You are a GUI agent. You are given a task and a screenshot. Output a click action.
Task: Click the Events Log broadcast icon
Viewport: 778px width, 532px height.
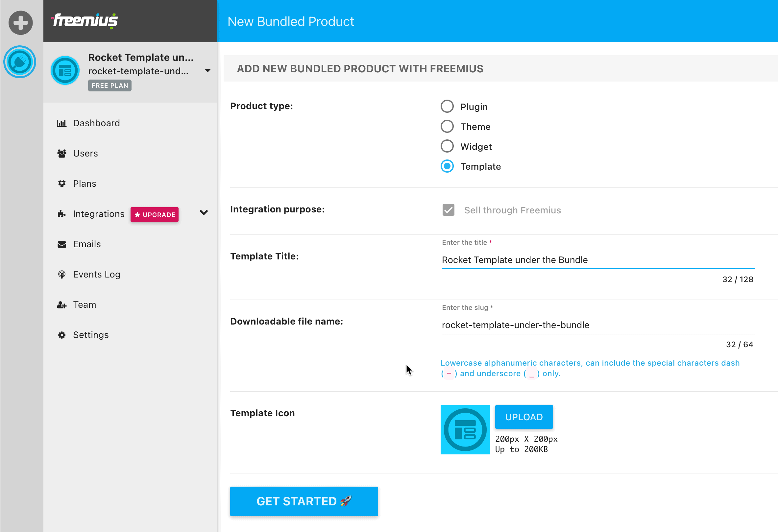[x=61, y=275]
